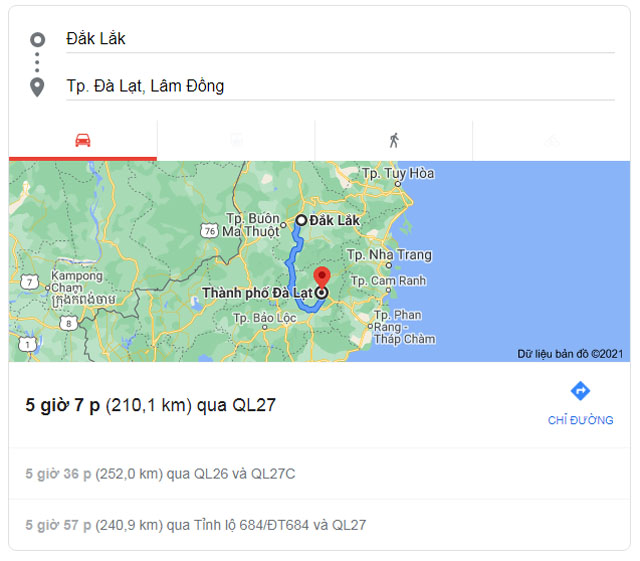640x561 pixels.
Task: Select the faded flight travel mode tab
Action: coord(551,140)
